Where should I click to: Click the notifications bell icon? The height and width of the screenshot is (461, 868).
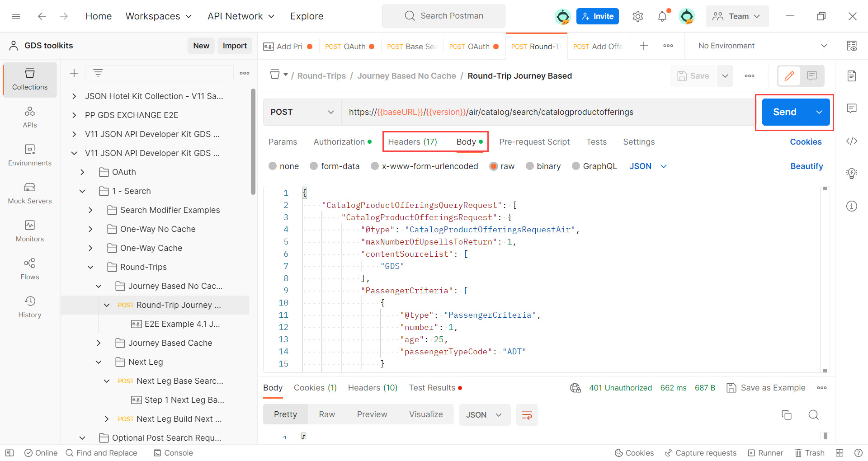click(x=662, y=16)
